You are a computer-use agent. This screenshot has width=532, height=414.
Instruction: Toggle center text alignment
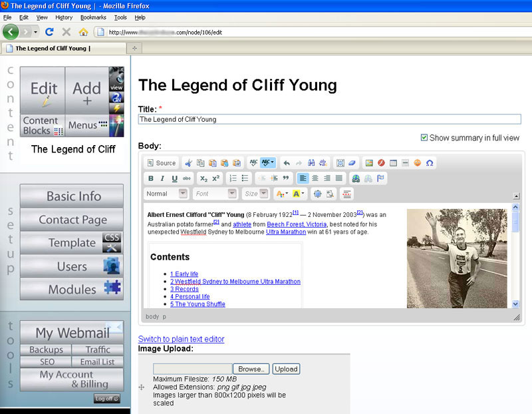[315, 178]
